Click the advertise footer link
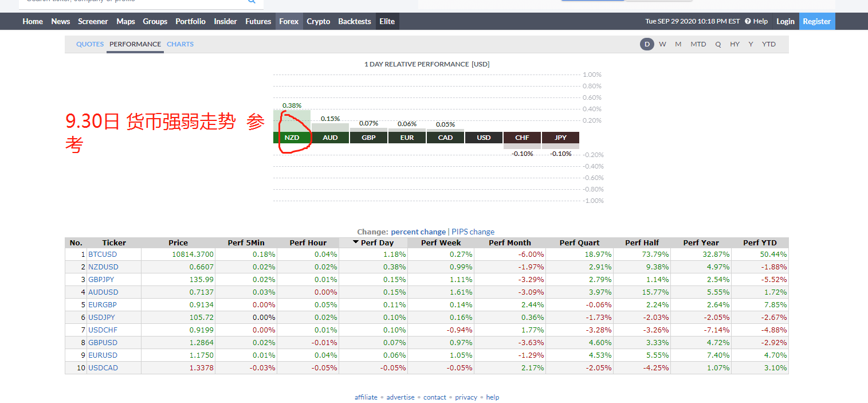Screen dimensions: 868x403 click(x=400, y=397)
